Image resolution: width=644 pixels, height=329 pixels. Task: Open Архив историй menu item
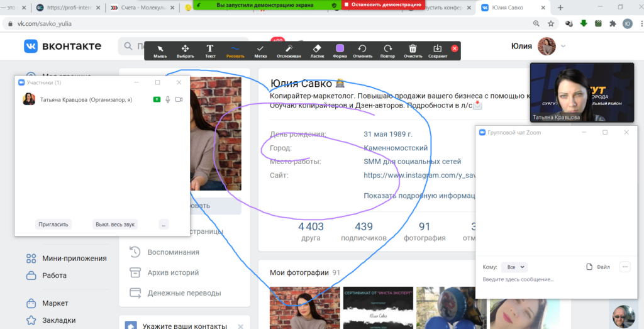point(165,272)
